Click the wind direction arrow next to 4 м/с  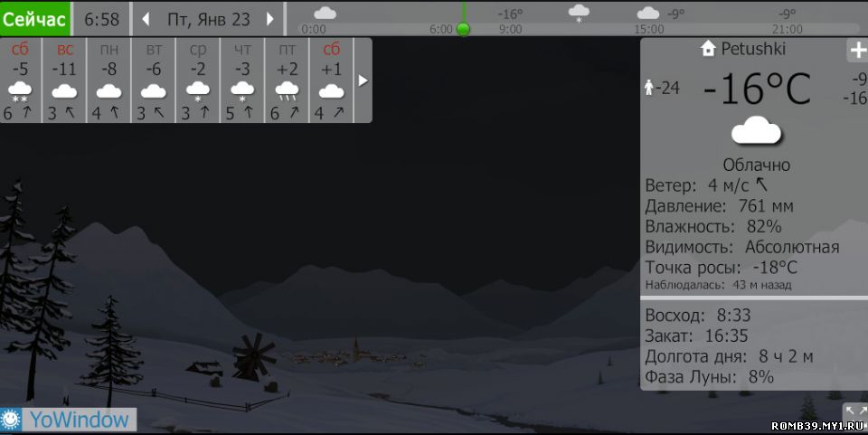761,184
